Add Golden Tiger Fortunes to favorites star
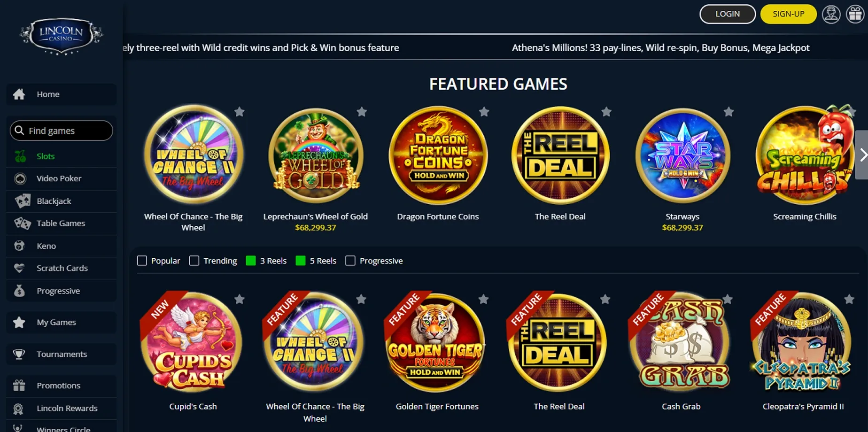The width and height of the screenshot is (868, 432). (483, 299)
